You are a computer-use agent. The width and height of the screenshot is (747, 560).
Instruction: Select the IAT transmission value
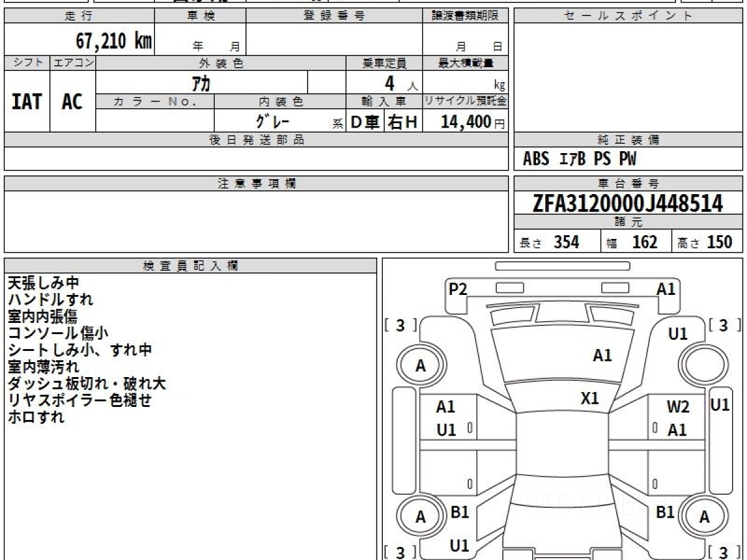[x=27, y=101]
